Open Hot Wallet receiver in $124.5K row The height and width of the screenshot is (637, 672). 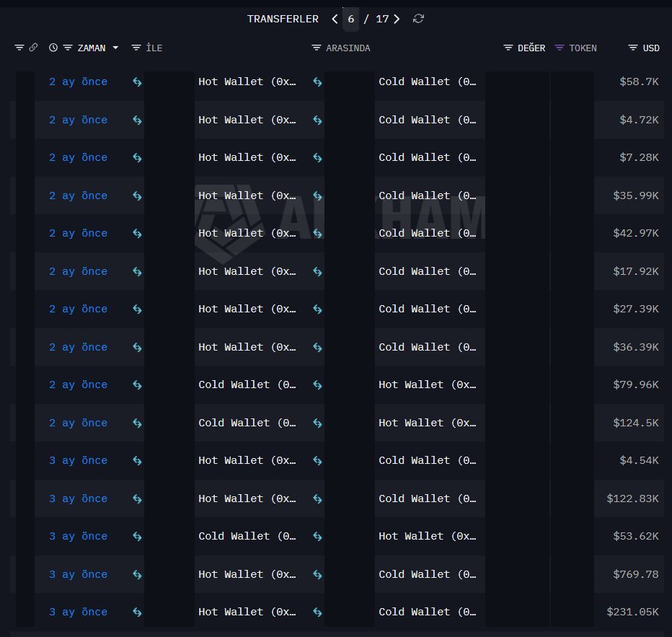tap(428, 423)
